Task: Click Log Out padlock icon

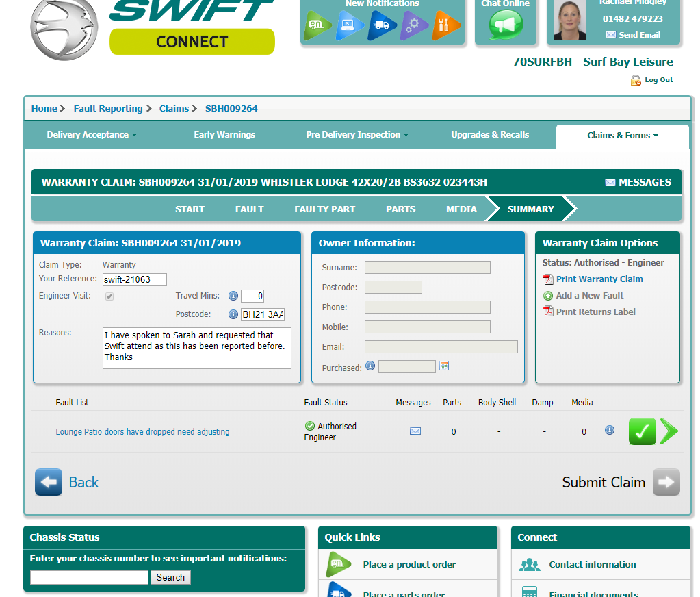Action: click(x=636, y=80)
